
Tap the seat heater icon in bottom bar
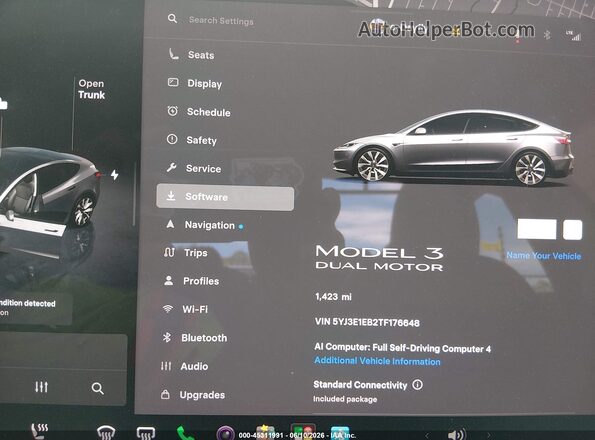coord(39,431)
